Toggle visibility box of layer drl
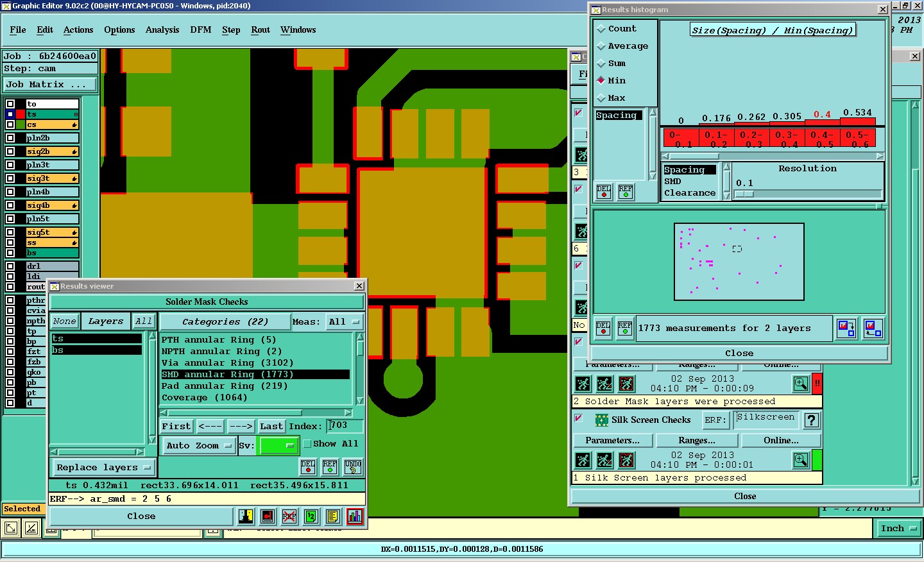 pos(10,266)
